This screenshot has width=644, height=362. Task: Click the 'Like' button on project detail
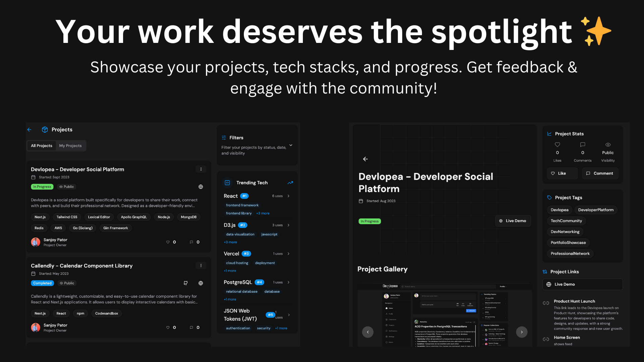pos(561,173)
